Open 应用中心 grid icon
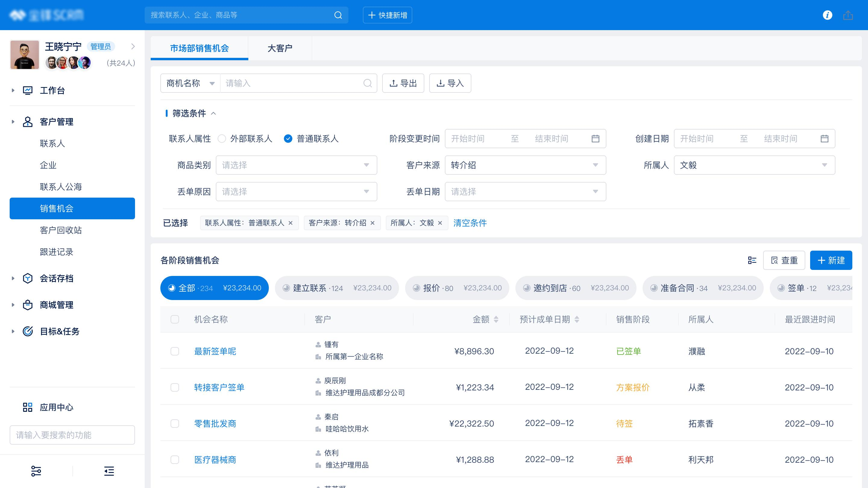Viewport: 868px width, 488px height. (28, 407)
